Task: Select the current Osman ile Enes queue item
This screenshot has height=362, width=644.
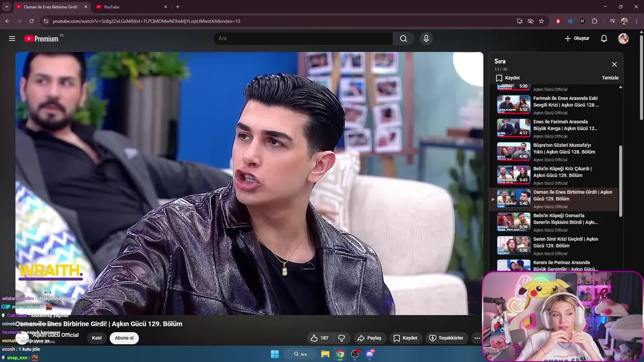Action: (x=553, y=199)
